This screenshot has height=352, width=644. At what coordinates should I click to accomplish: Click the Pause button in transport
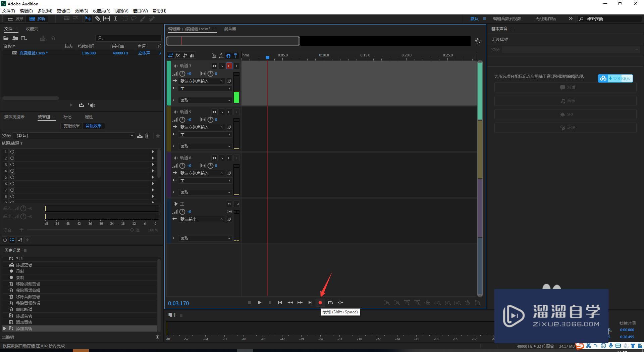270,303
